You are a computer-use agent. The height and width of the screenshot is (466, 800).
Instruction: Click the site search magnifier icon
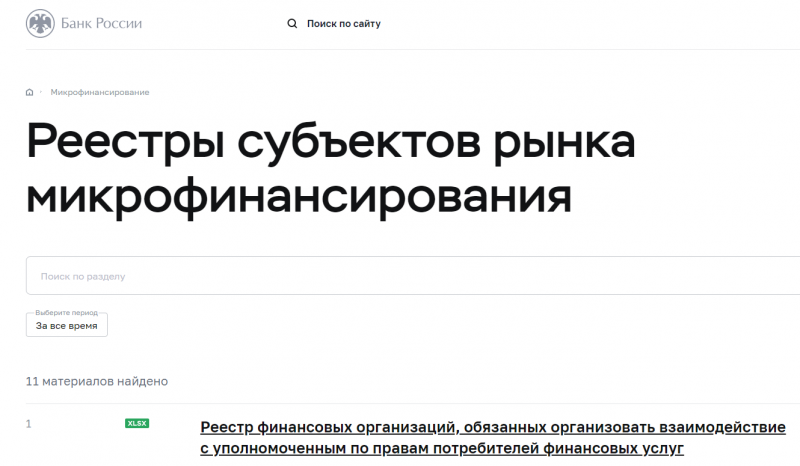pyautogui.click(x=292, y=23)
